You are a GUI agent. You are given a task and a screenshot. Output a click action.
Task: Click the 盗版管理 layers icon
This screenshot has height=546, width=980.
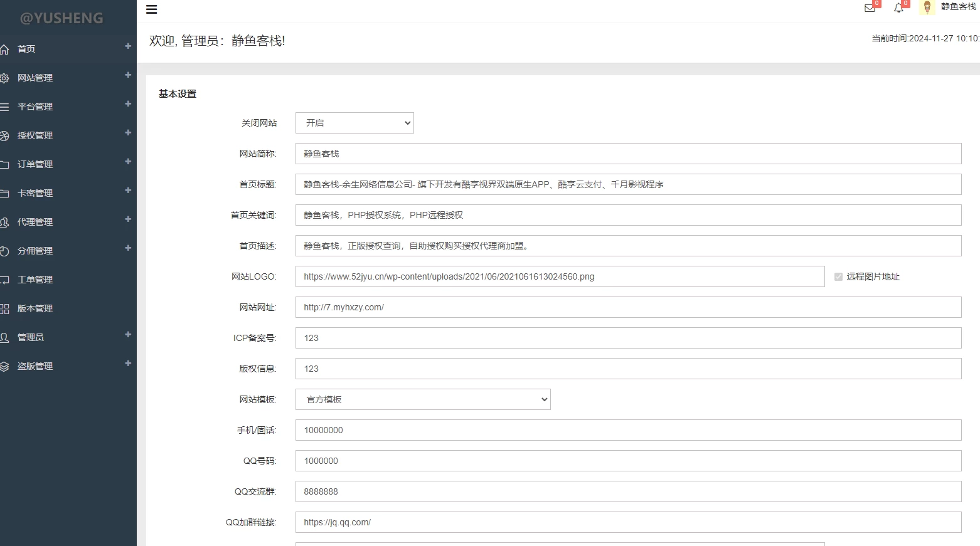pos(4,367)
